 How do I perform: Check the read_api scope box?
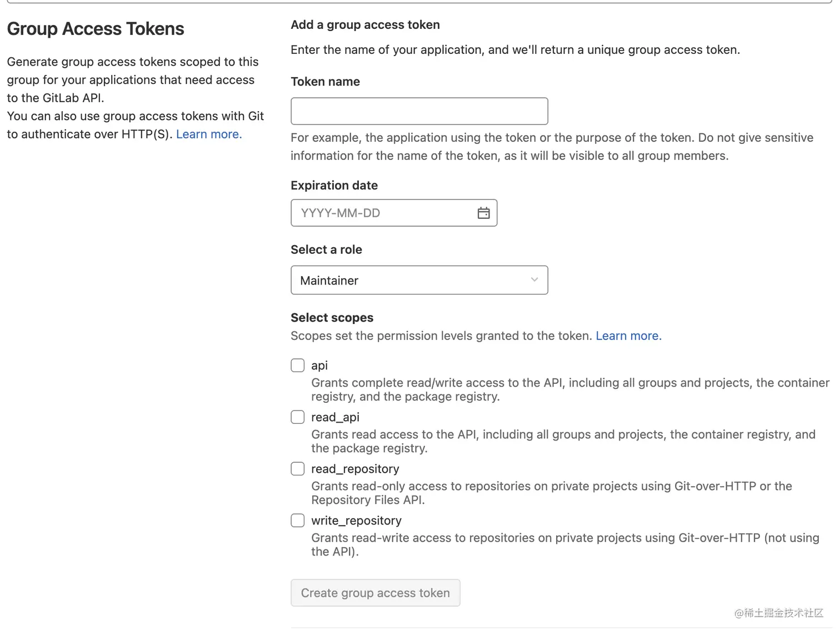pyautogui.click(x=298, y=417)
